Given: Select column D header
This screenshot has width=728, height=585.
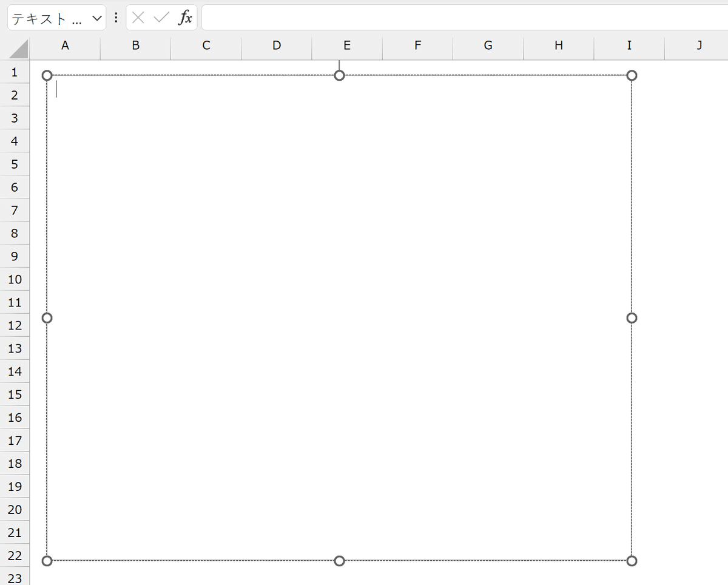Looking at the screenshot, I should point(277,46).
